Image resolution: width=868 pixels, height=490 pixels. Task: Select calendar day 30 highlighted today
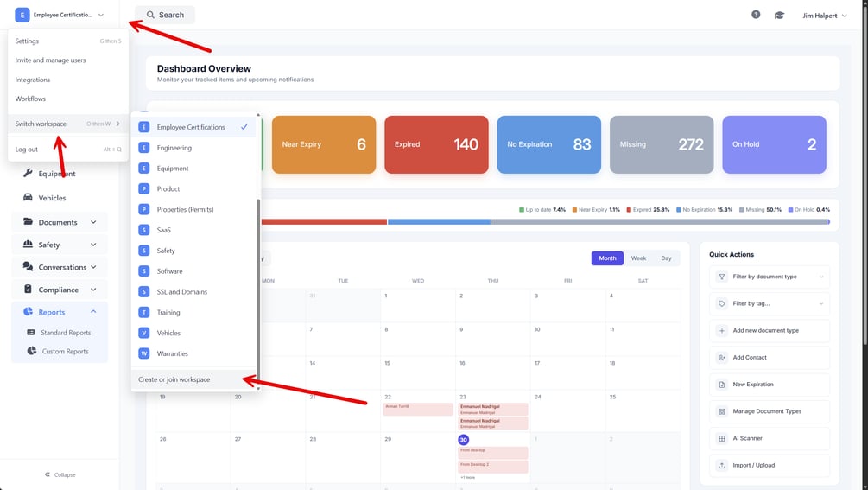point(463,440)
